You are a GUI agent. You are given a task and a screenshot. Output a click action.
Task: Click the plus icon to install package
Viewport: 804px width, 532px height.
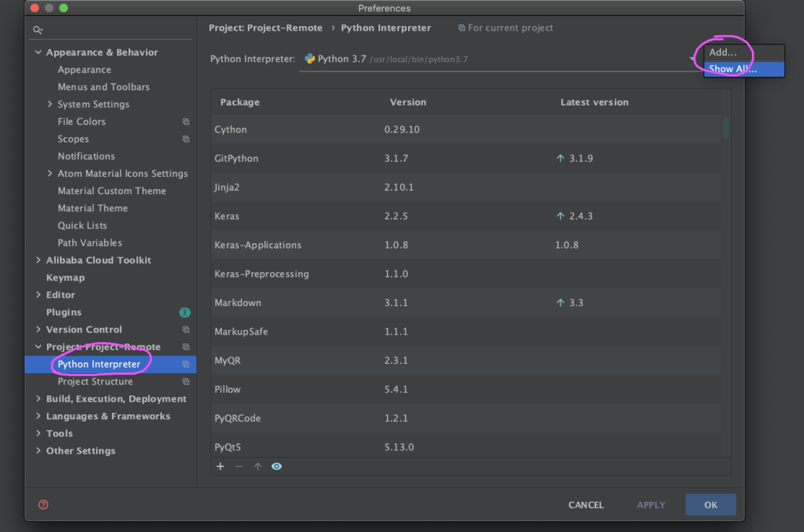[x=220, y=466]
